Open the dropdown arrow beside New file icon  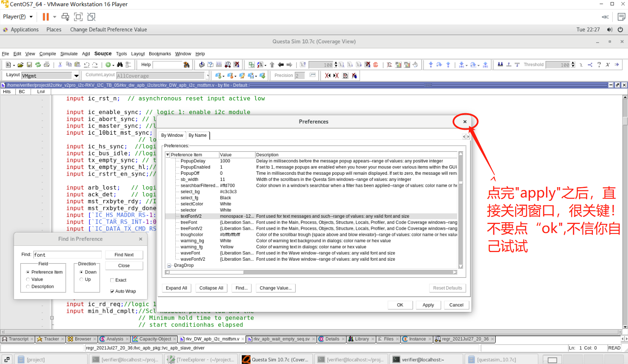click(14, 65)
